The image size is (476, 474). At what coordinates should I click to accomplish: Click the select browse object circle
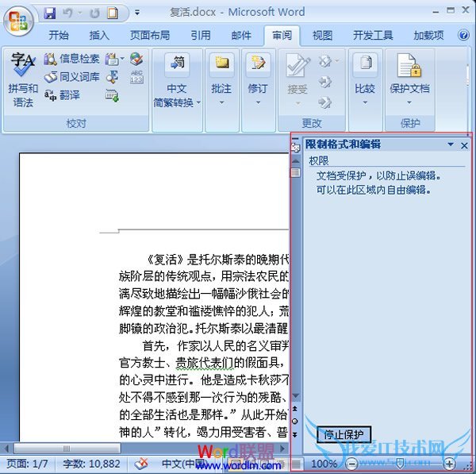(x=295, y=422)
